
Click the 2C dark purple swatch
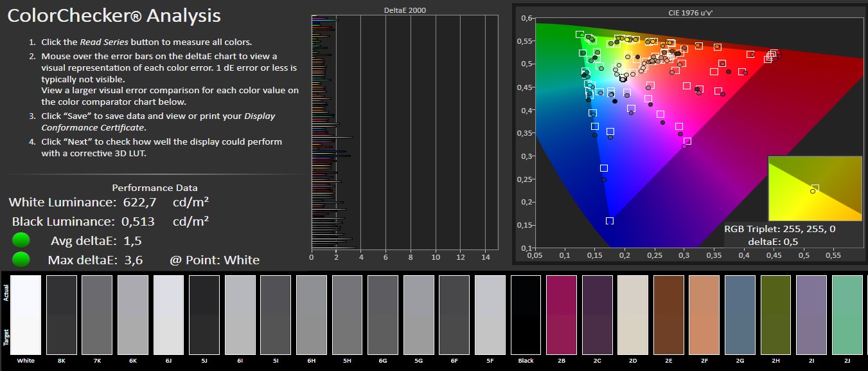click(x=597, y=315)
